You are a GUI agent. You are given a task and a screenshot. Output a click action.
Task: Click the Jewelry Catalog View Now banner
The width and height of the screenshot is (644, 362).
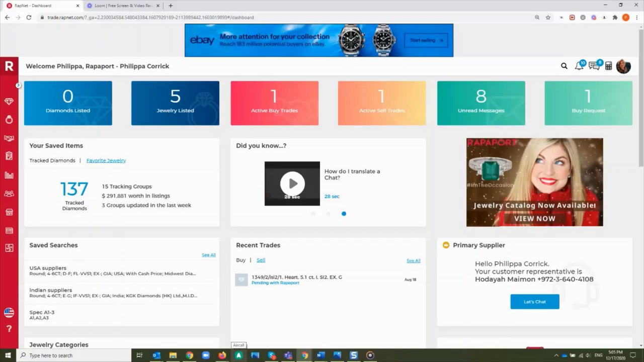pos(534,182)
